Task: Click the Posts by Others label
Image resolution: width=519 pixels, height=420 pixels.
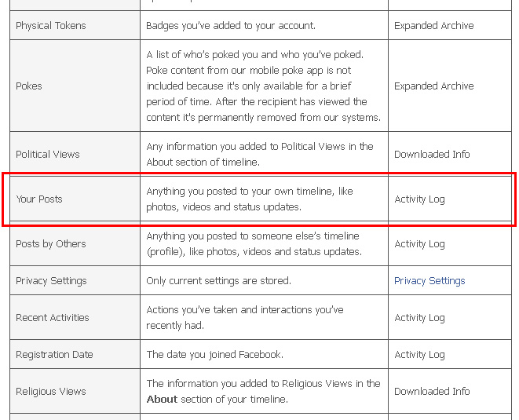Action: [51, 244]
